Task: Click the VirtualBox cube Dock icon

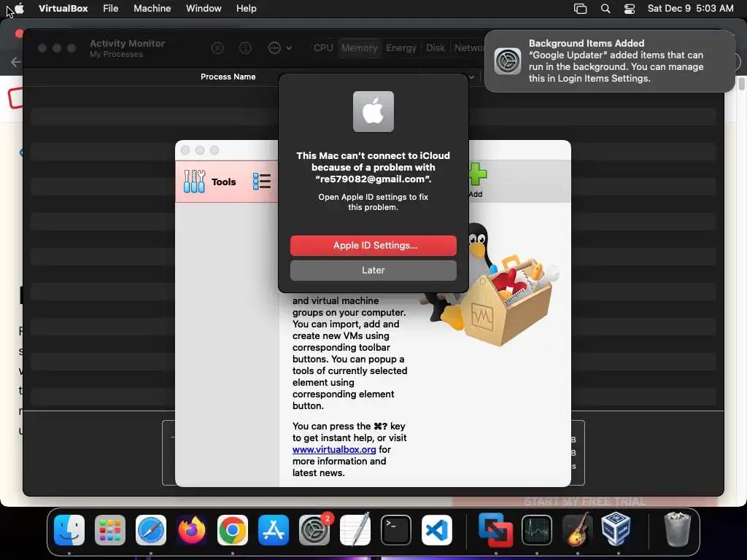Action: (x=616, y=529)
